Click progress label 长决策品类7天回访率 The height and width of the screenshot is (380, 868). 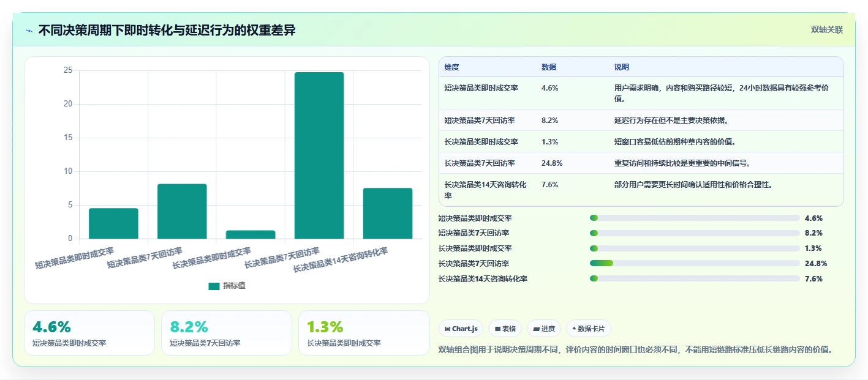pos(474,264)
